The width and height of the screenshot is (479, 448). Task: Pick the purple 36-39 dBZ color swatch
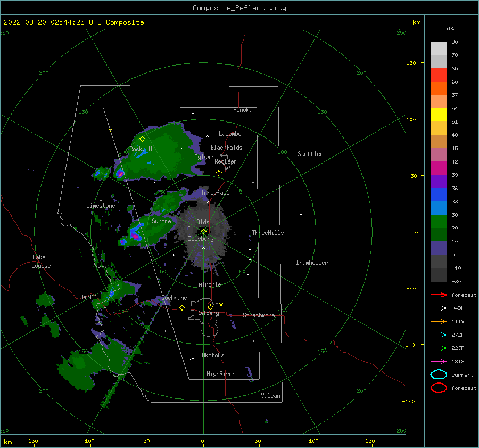[x=439, y=181]
